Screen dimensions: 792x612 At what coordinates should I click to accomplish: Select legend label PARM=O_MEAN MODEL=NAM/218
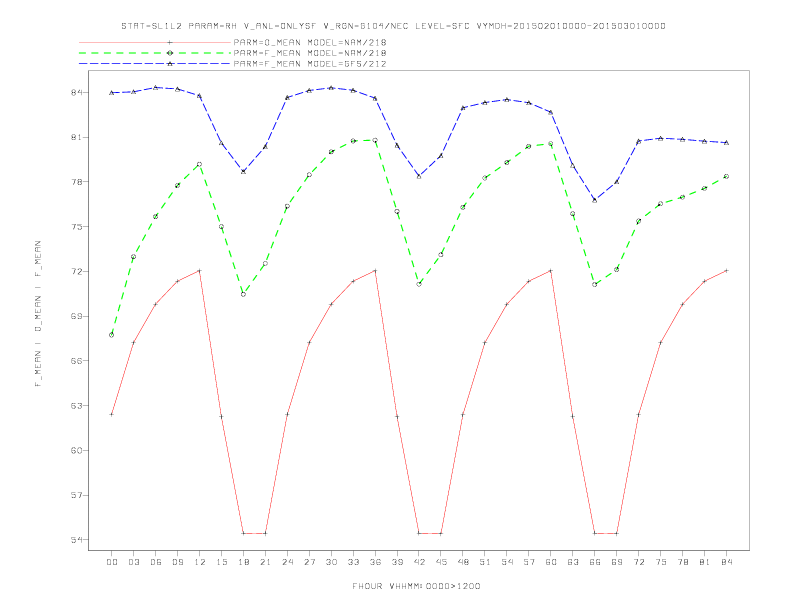(310, 42)
